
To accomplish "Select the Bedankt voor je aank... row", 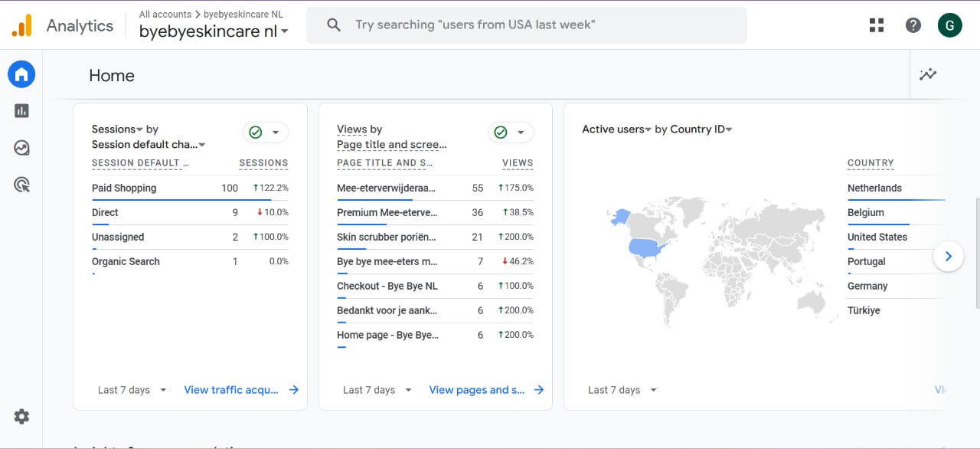I will [x=435, y=310].
